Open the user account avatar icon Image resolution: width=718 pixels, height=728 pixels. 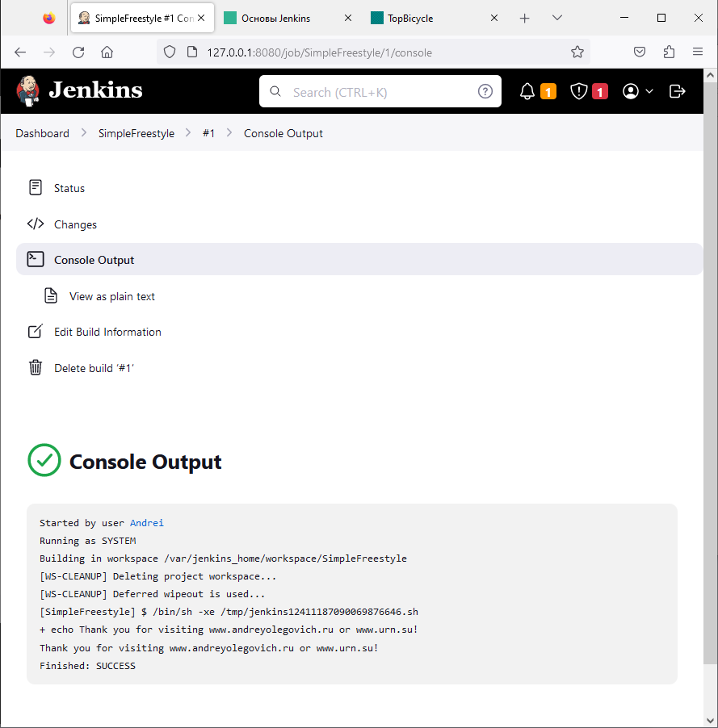pyautogui.click(x=631, y=91)
